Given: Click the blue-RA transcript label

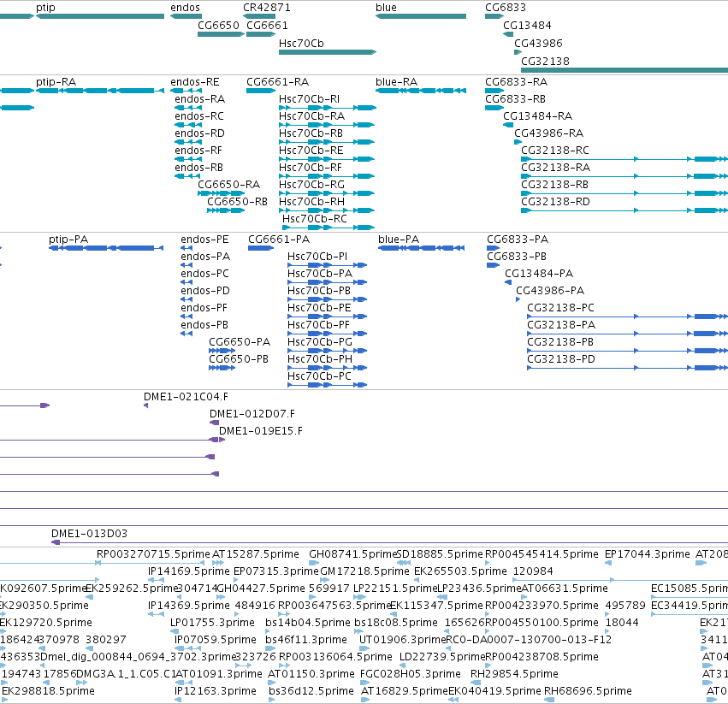Looking at the screenshot, I should tap(396, 82).
